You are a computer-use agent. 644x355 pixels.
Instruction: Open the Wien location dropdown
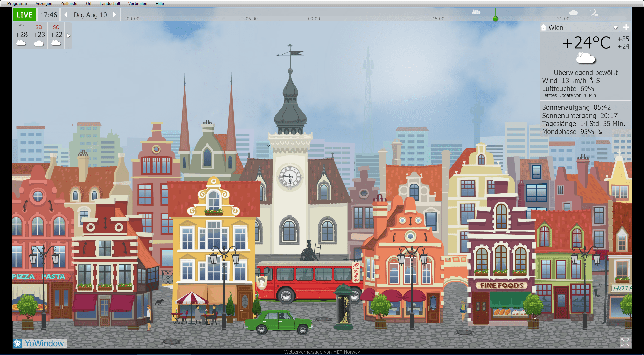click(x=615, y=28)
